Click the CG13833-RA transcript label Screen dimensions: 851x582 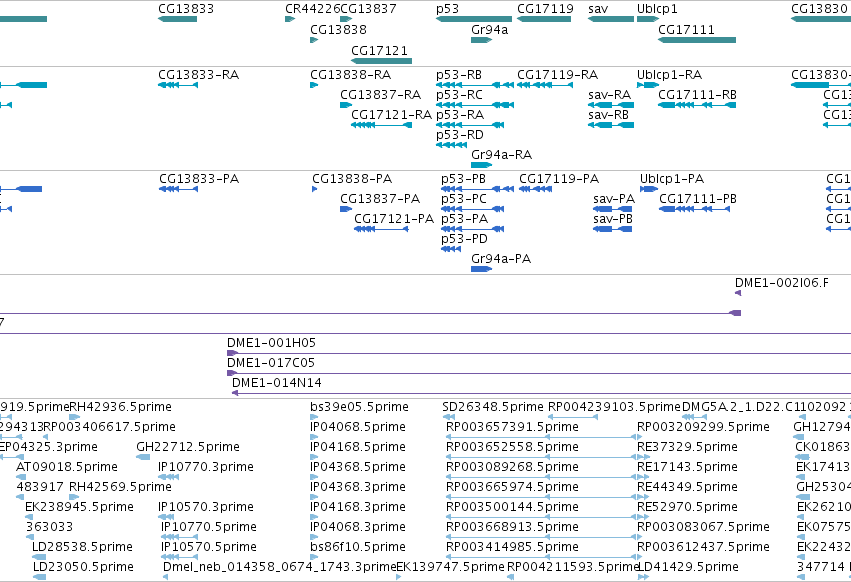coord(199,74)
